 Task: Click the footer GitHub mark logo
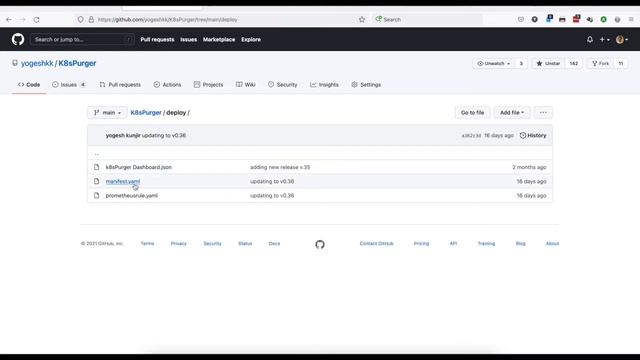click(320, 244)
